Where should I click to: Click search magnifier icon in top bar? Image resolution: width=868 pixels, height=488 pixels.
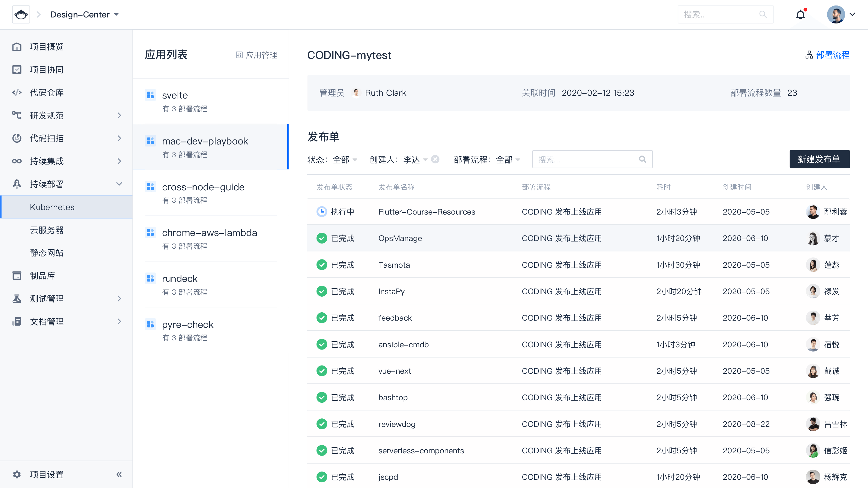click(x=763, y=14)
